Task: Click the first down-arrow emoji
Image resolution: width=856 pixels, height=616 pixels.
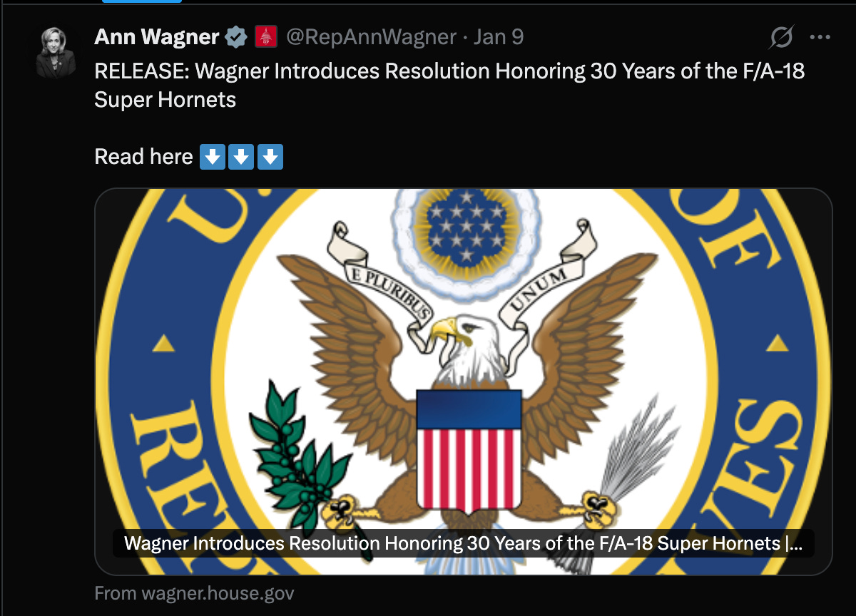Action: 213,157
